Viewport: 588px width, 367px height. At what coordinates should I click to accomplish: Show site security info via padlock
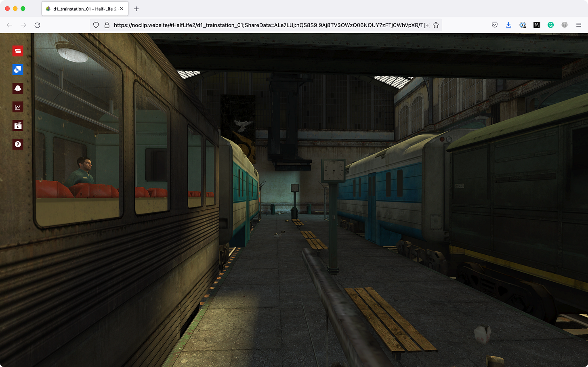(107, 25)
